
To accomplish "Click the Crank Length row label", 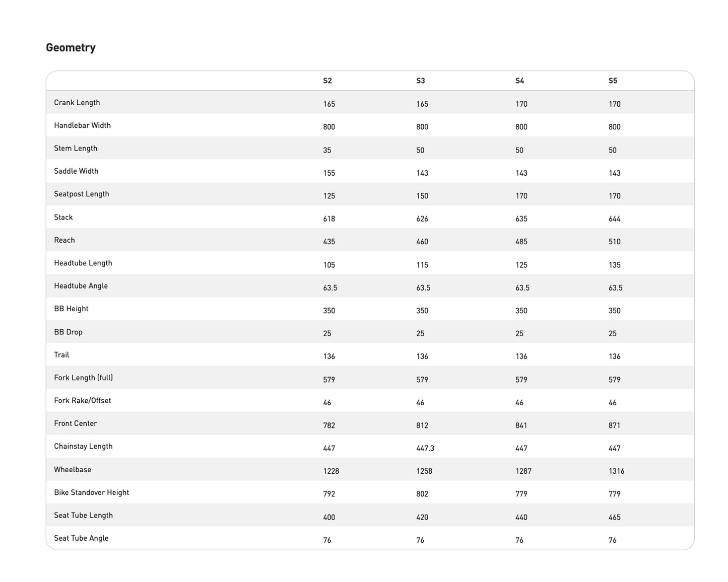I will point(77,103).
